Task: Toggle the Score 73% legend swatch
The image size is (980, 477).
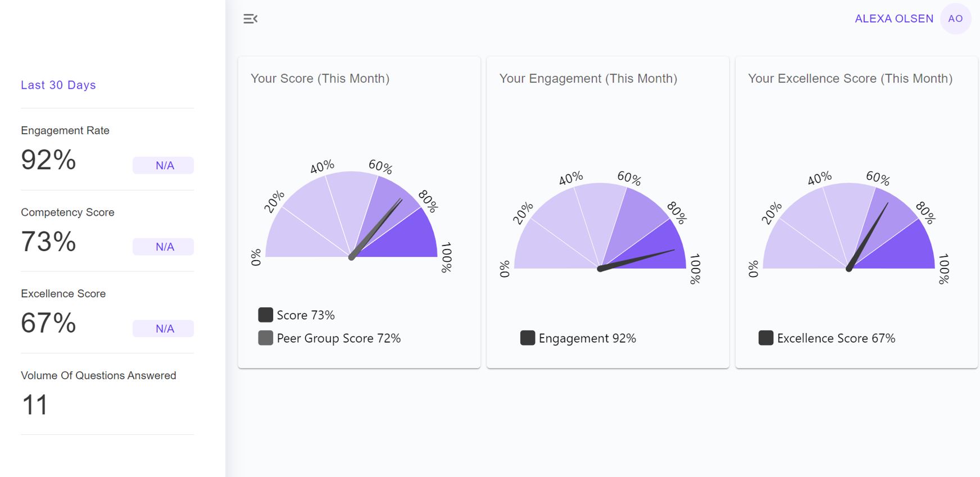Action: [x=265, y=315]
